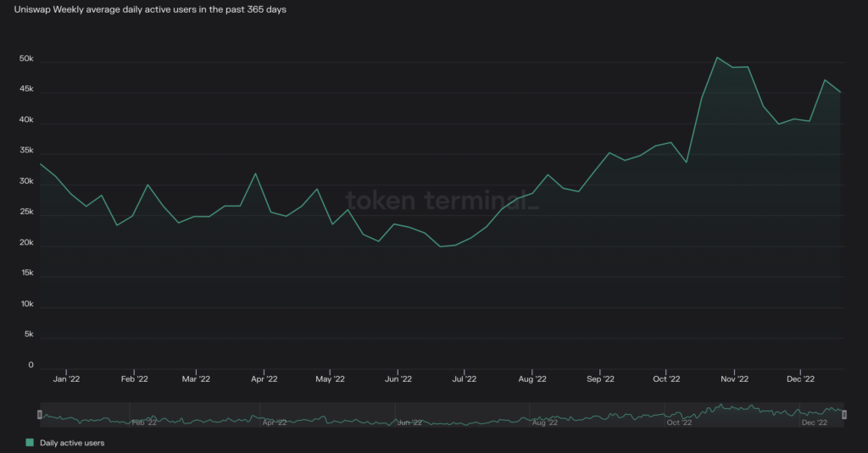Click the Aug '22 x-axis label
This screenshot has height=453, width=868.
pos(532,378)
